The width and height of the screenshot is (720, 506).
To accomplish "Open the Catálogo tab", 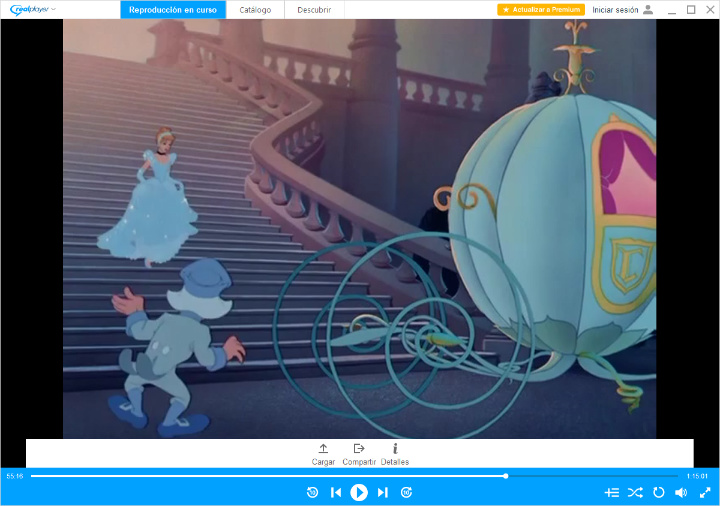I will point(255,10).
